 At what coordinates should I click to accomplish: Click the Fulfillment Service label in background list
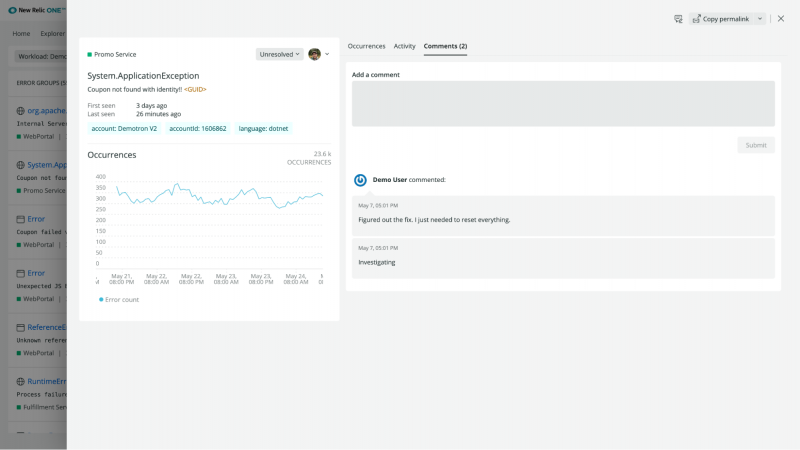point(44,407)
